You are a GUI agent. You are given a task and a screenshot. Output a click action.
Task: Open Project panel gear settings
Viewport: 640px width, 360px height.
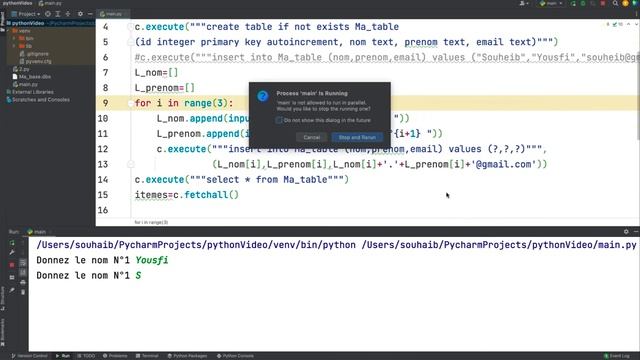(80, 14)
